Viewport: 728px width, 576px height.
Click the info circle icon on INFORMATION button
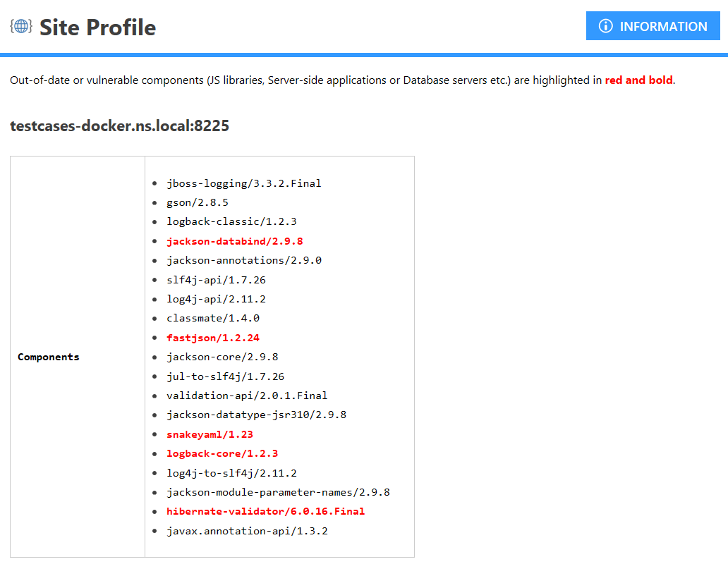click(x=607, y=26)
